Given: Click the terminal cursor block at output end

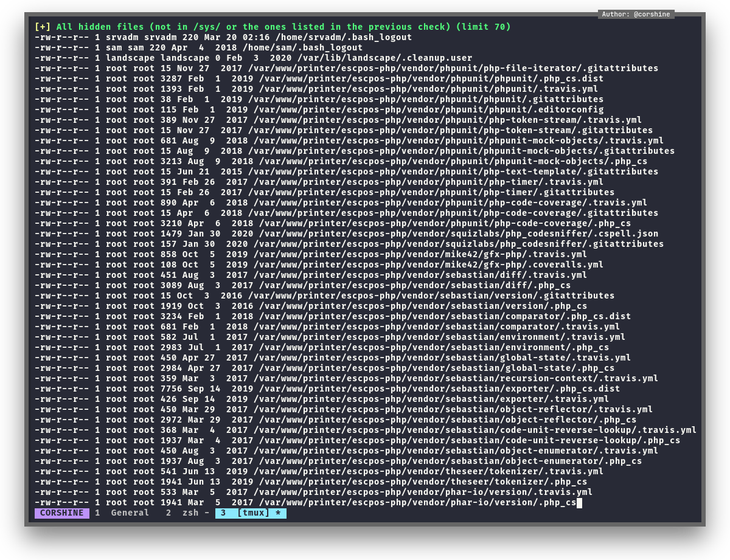Looking at the screenshot, I should [x=579, y=503].
